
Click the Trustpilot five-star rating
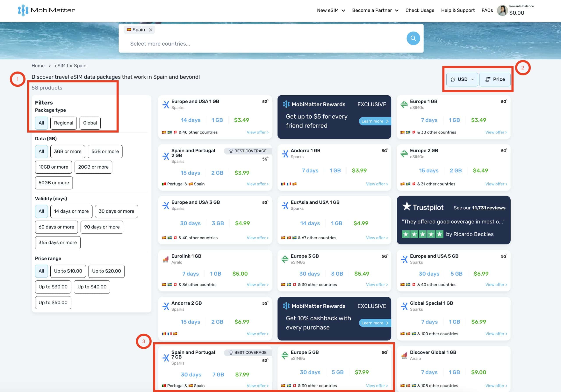(x=423, y=234)
